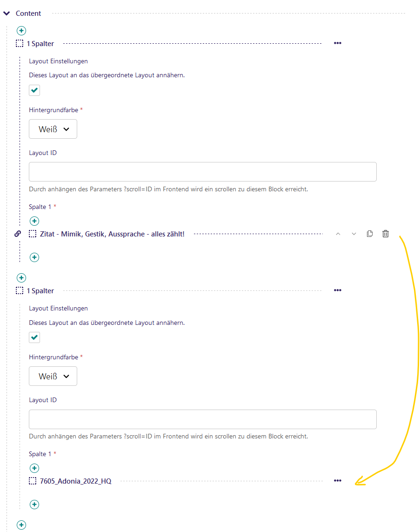This screenshot has height=532, width=420.
Task: Open the 7605_Adonia_2022_HQ block
Action: 76,481
